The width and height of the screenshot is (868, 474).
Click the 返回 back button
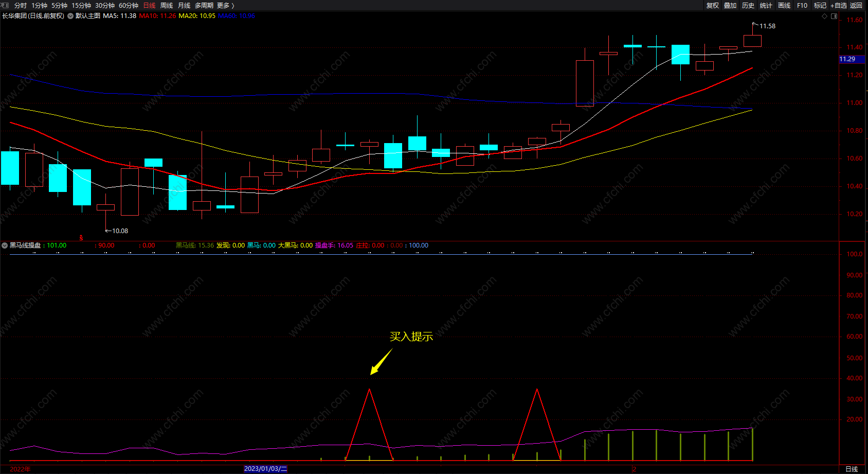[856, 5]
